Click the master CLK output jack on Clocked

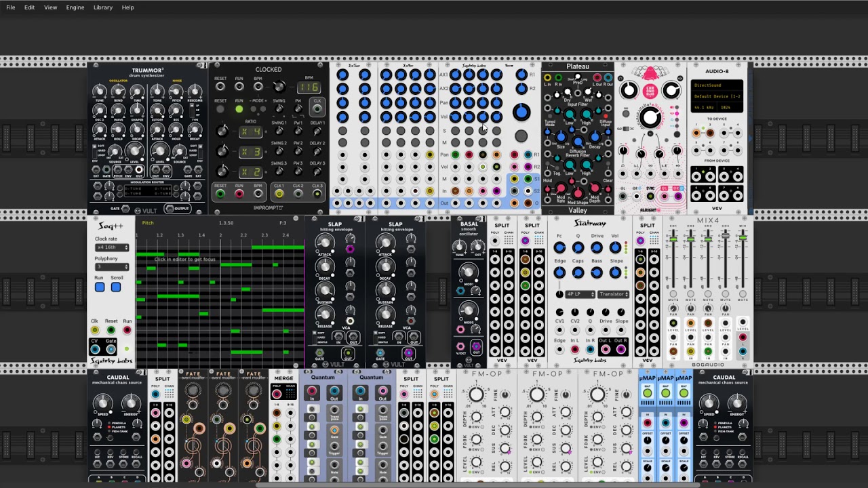click(x=317, y=108)
